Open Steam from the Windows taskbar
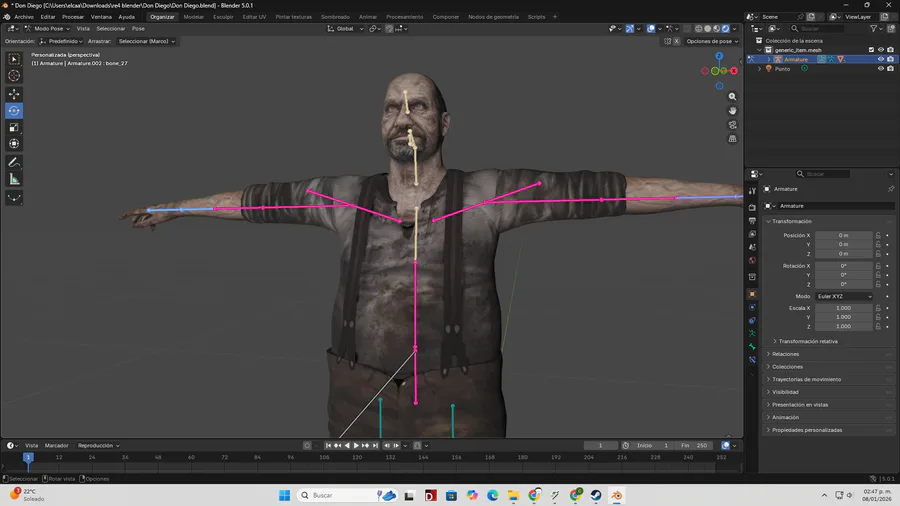This screenshot has width=900, height=506. click(596, 495)
